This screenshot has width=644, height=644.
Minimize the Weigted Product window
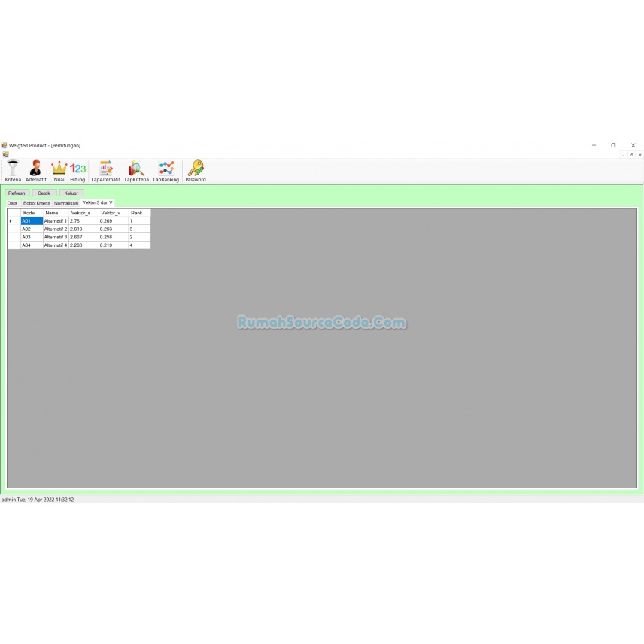click(594, 145)
